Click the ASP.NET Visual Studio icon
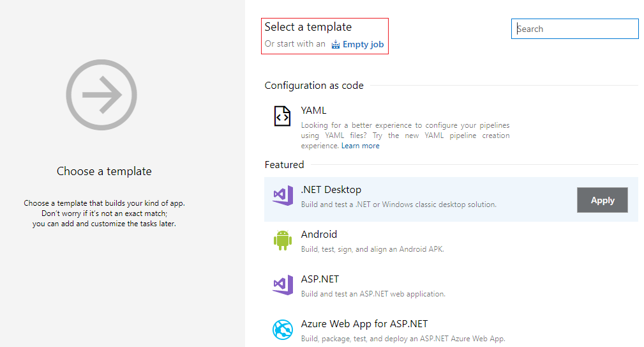Viewport: 644px width, 347px height. [x=283, y=285]
